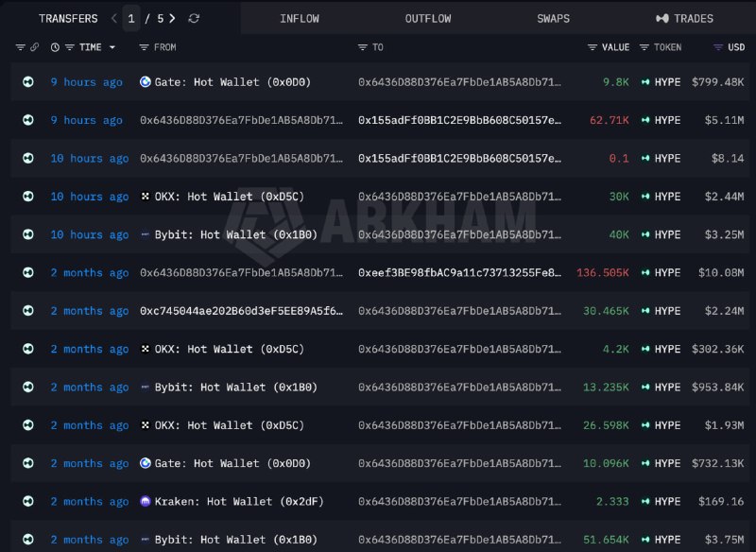756x552 pixels.
Task: Open recipient address 0x155adFf0BB1C in 62.71K row
Action: click(459, 120)
